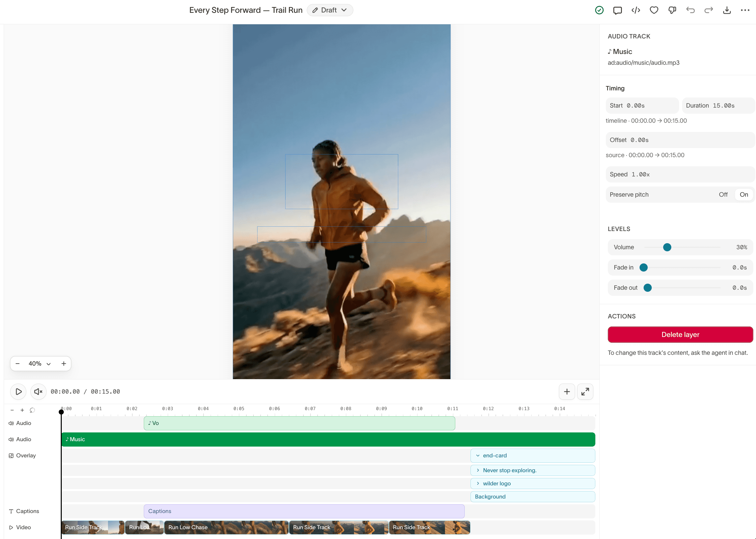This screenshot has height=539, width=756.
Task: Click the Captions track label
Action: click(x=28, y=511)
